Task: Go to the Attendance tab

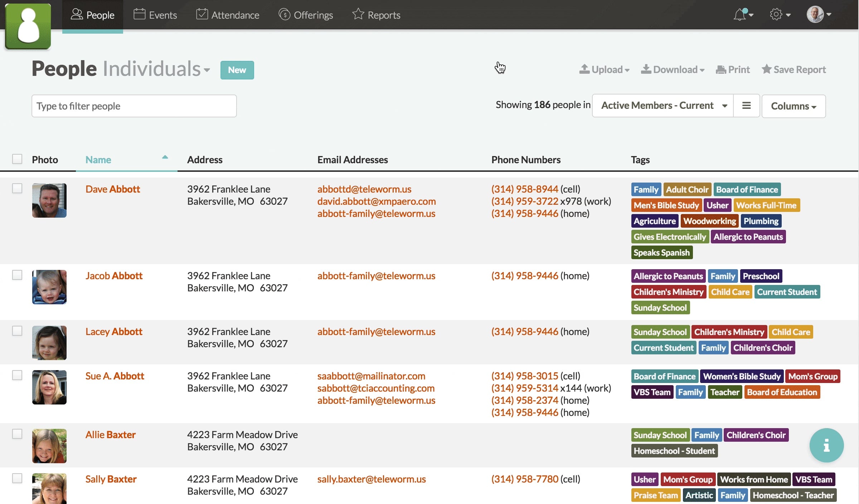Action: click(228, 15)
